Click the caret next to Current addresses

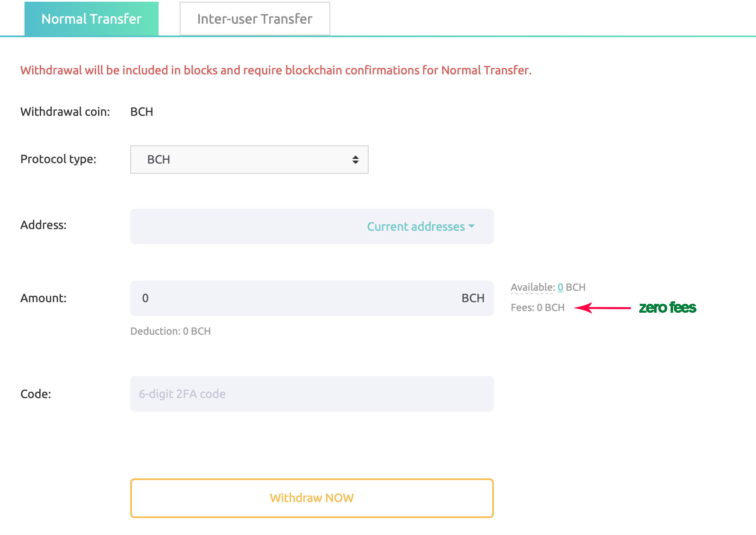(471, 226)
